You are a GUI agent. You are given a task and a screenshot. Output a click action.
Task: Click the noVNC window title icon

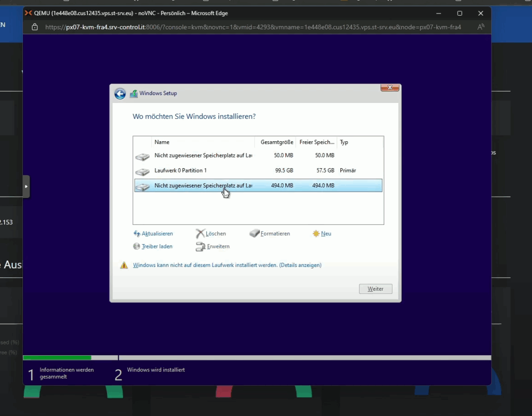coord(29,13)
